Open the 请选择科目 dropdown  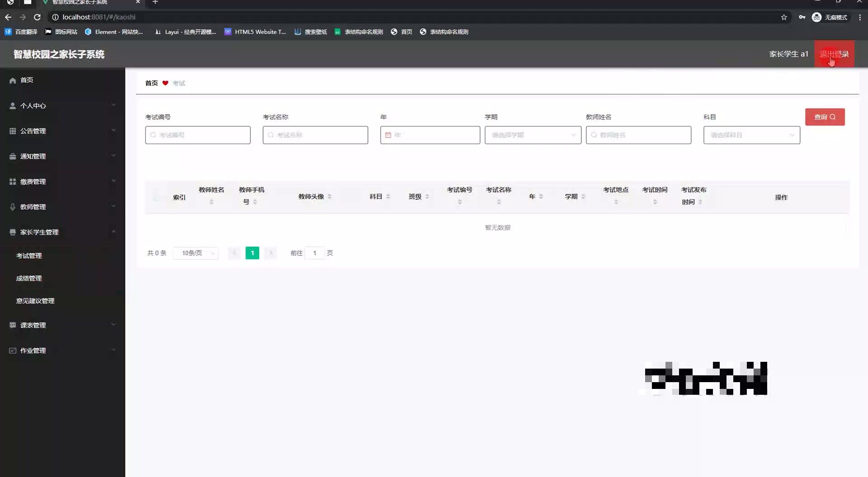click(751, 135)
